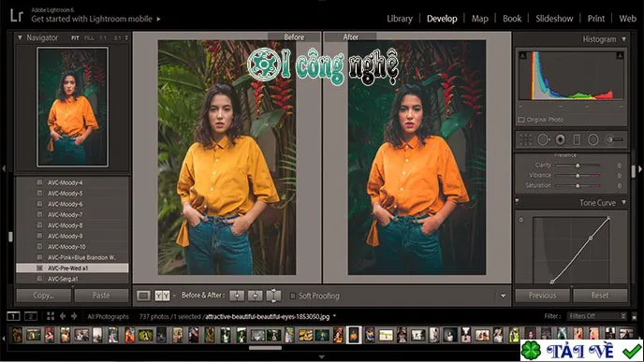
Task: Open the Map module
Action: pyautogui.click(x=479, y=19)
